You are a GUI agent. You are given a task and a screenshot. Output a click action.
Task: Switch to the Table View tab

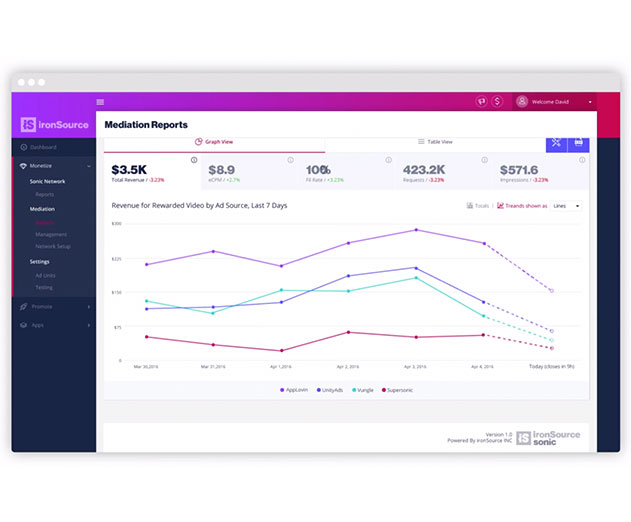[x=435, y=142]
